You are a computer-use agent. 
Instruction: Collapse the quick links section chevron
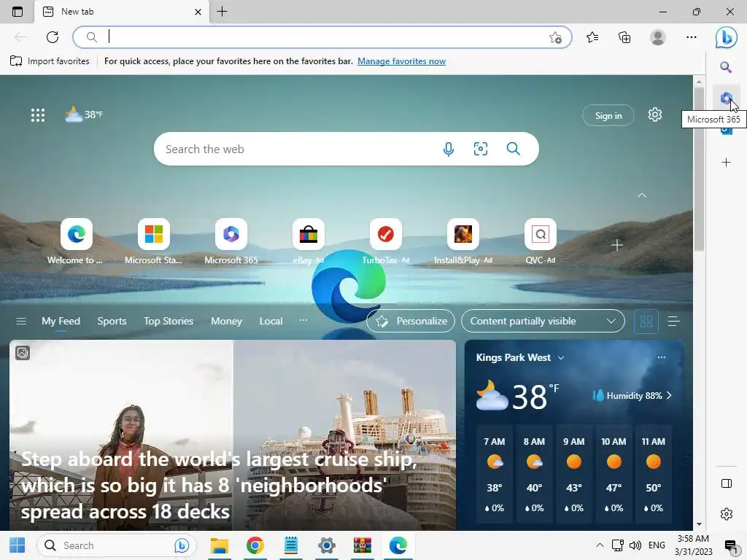[642, 195]
